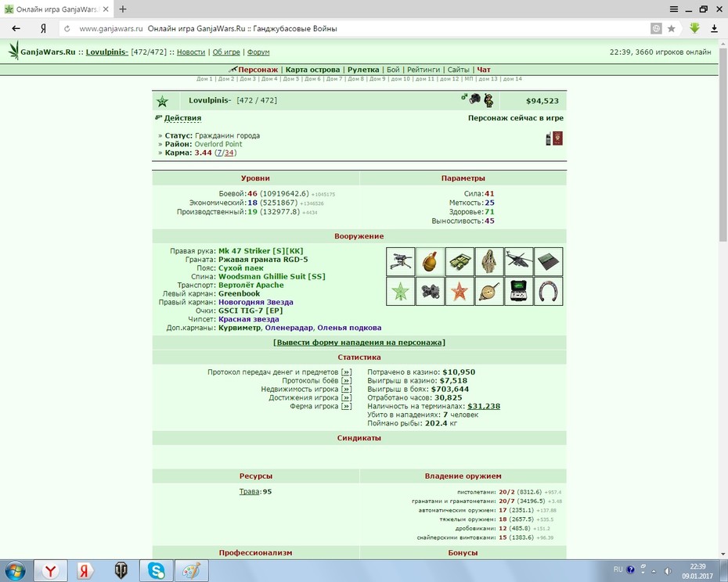The image size is (728, 582).
Task: Click the green New Year star icon
Action: pyautogui.click(x=400, y=292)
